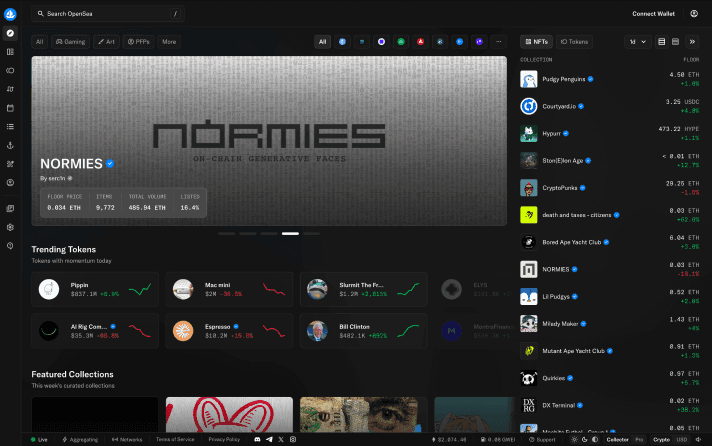The width and height of the screenshot is (712, 446).
Task: Open the Mac mini trending token card
Action: [229, 289]
